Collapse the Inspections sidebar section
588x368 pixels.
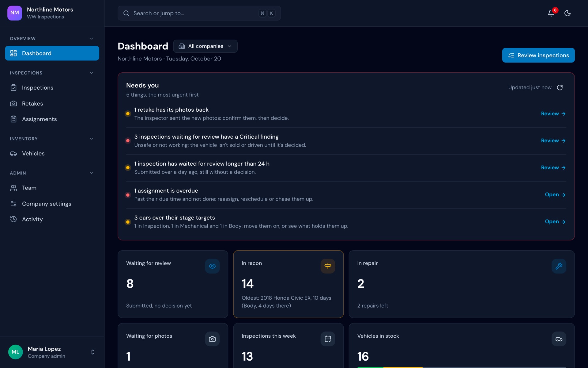(x=91, y=73)
